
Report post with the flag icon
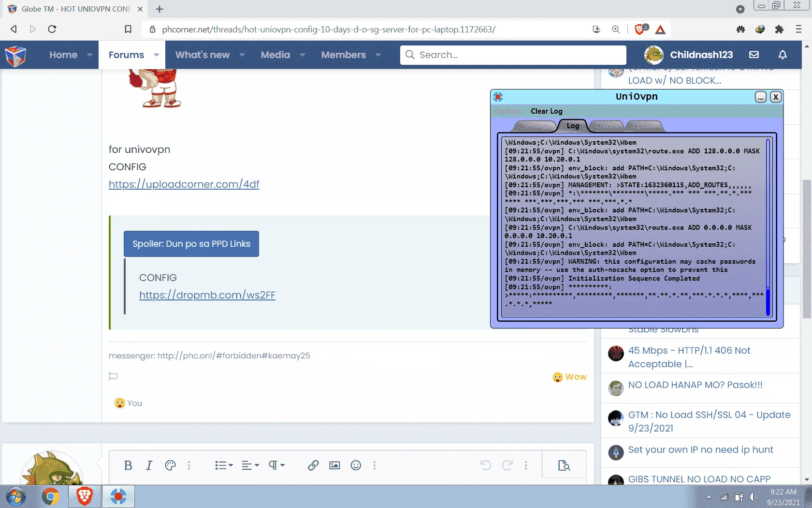(113, 376)
